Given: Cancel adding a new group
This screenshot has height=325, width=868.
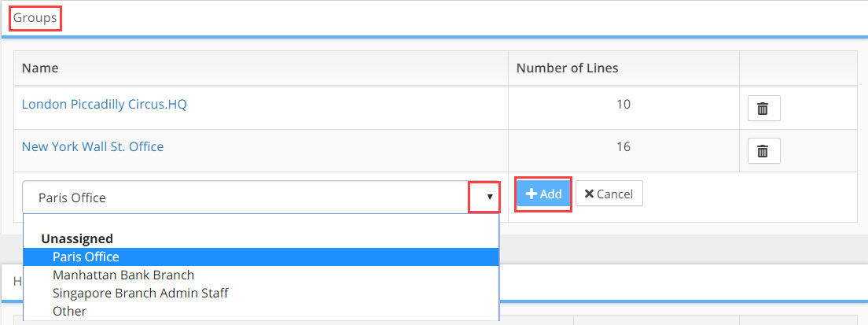Looking at the screenshot, I should 609,194.
